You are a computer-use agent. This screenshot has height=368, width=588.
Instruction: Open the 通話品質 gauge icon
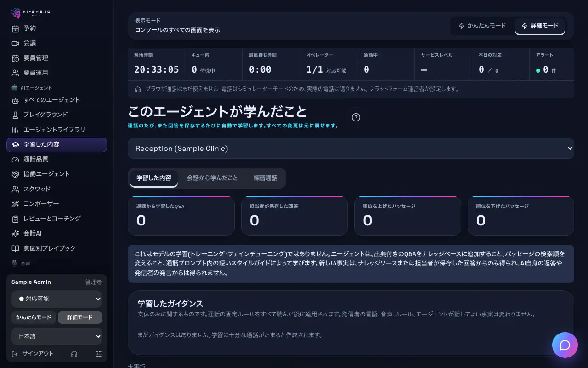point(15,159)
